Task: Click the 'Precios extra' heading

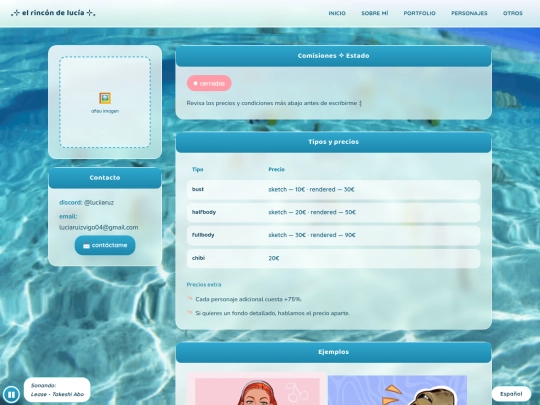Action: [x=204, y=285]
